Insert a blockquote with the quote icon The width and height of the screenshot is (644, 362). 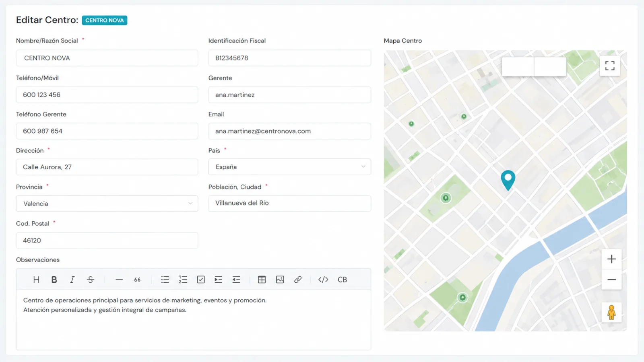(137, 280)
